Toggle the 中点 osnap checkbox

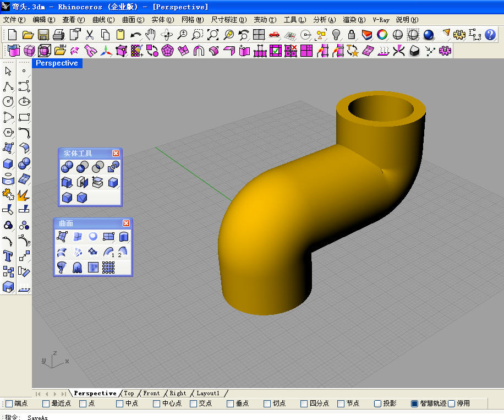120,403
